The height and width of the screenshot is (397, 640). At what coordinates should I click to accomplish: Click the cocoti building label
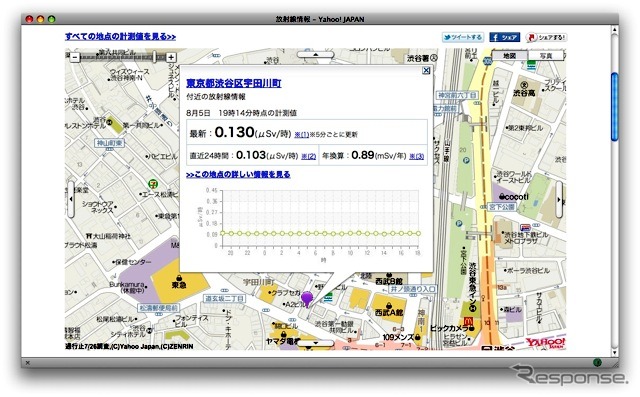click(514, 197)
